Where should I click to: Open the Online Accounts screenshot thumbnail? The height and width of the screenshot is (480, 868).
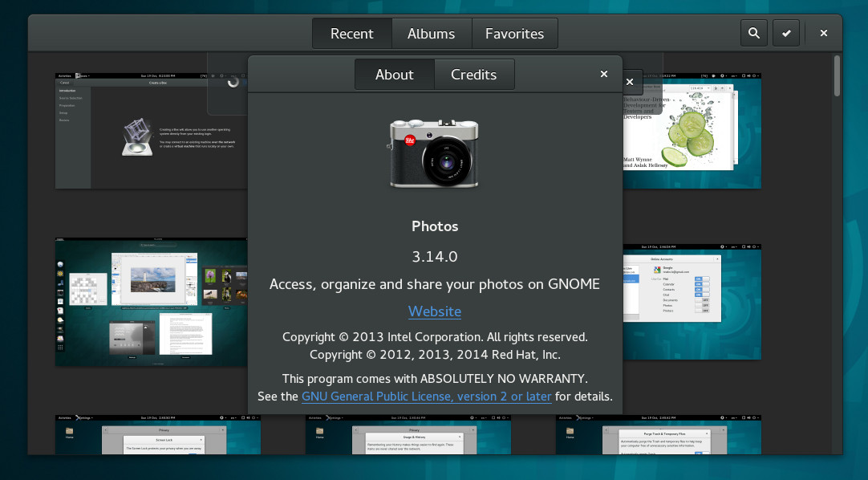pyautogui.click(x=692, y=301)
